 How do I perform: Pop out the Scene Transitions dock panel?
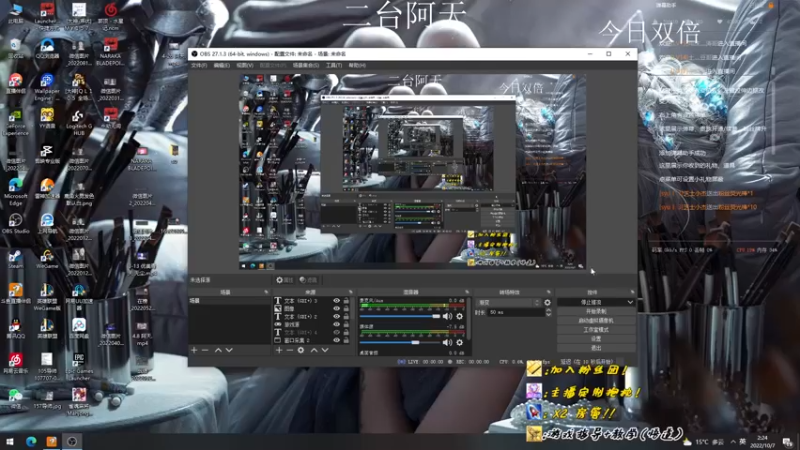pyautogui.click(x=549, y=292)
